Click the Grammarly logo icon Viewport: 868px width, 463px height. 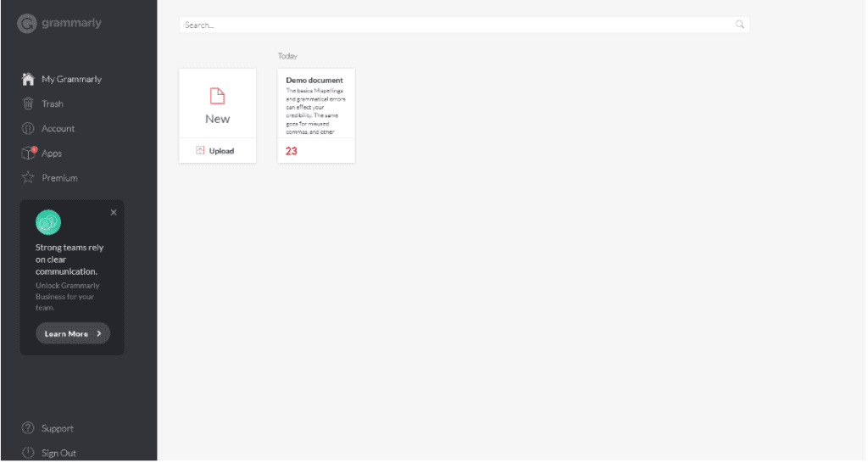coord(26,23)
